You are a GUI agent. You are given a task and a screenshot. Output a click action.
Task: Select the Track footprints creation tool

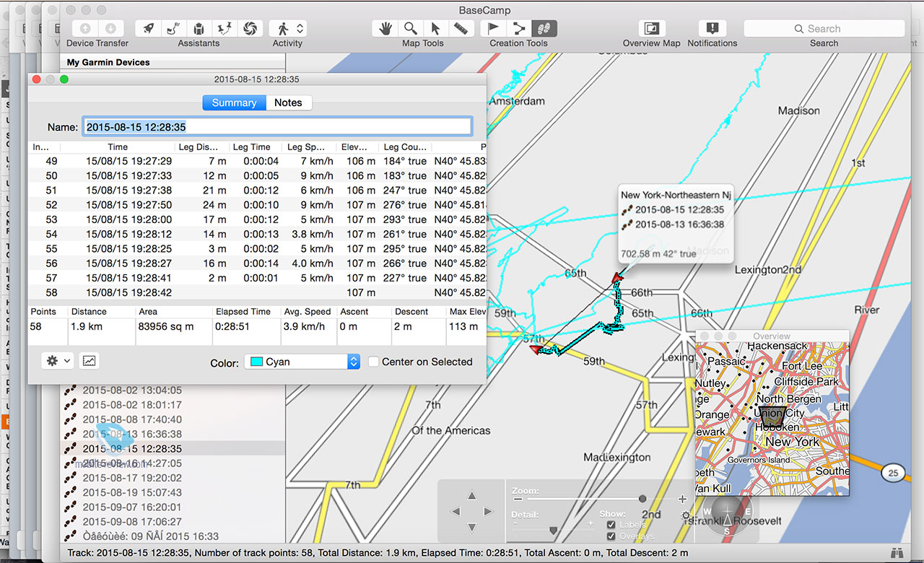(x=544, y=28)
